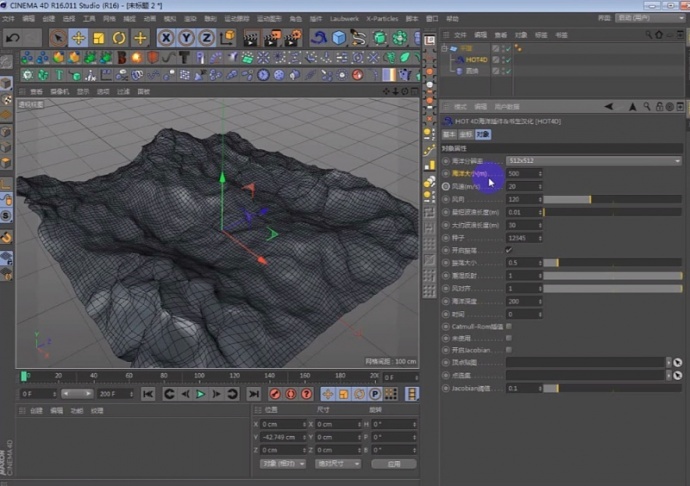Open the 对象 (相对) coordinate mode dropdown
The width and height of the screenshot is (690, 486).
point(283,464)
